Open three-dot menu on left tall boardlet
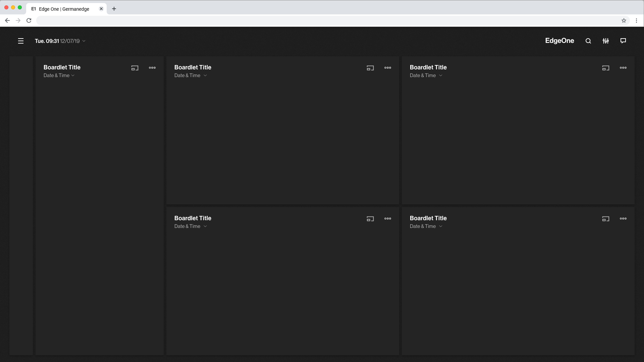Image resolution: width=644 pixels, height=362 pixels. coord(152,68)
